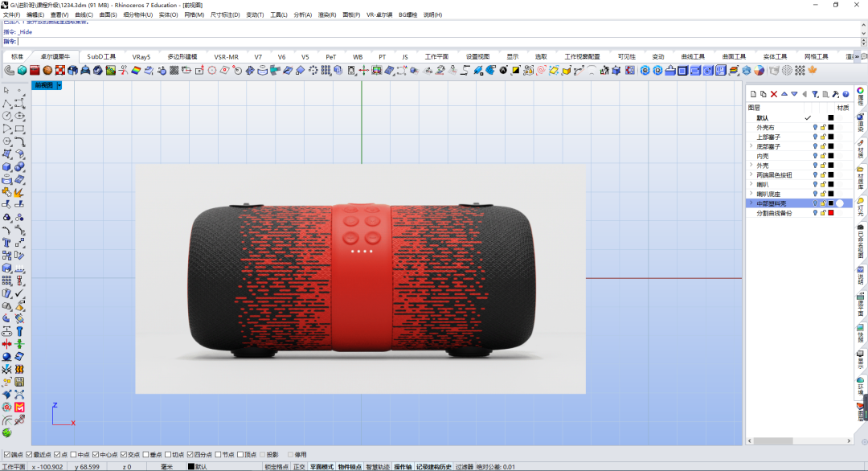Expand the 喇叭底座 layer

point(751,194)
